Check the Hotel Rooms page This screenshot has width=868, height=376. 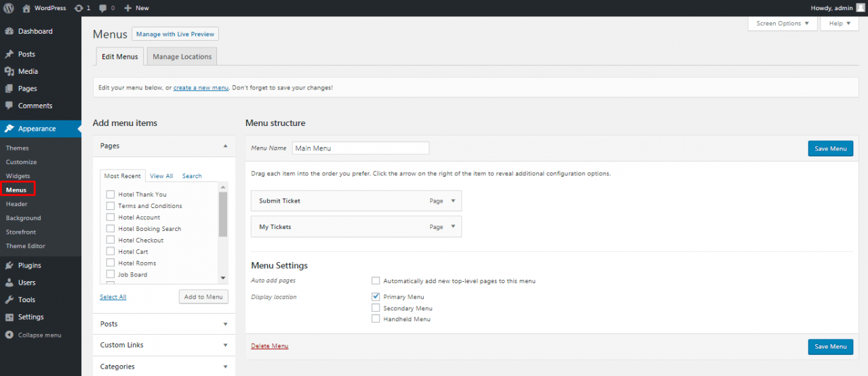[x=110, y=263]
